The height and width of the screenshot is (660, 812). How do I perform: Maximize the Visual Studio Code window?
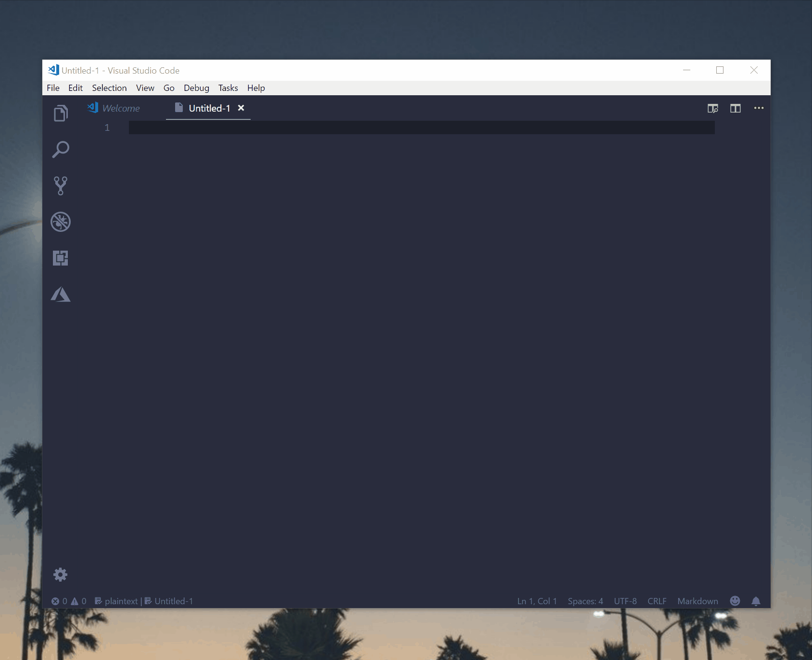(x=720, y=70)
